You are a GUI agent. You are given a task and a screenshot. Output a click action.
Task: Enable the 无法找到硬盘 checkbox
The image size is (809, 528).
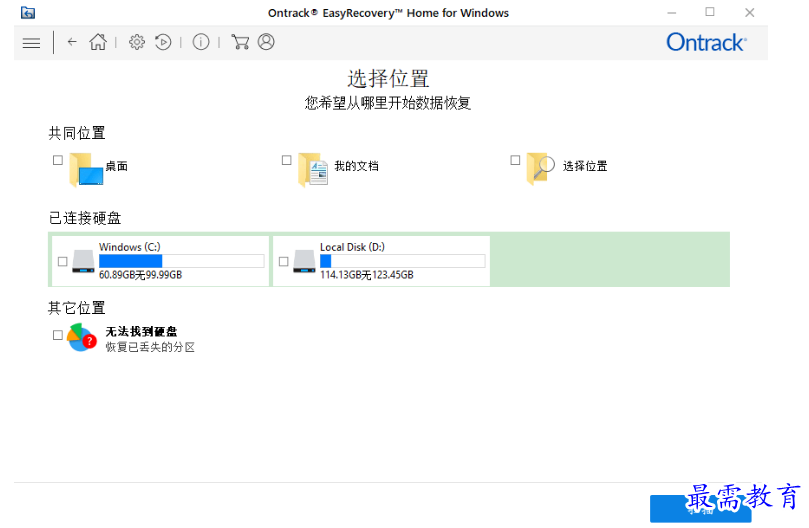pos(58,335)
